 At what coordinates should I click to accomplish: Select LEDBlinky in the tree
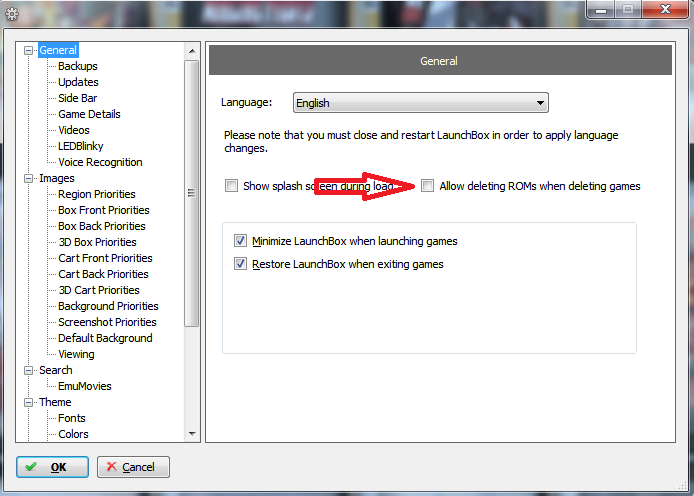[x=81, y=146]
